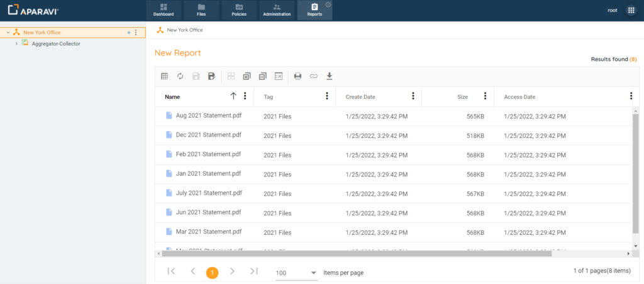
Task: Switch to the Policies tab
Action: tap(239, 10)
